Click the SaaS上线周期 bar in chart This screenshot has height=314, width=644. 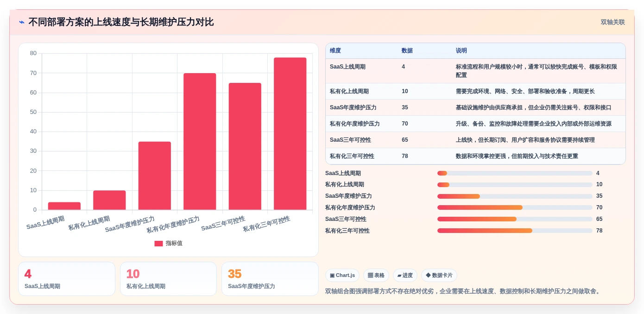[64, 206]
